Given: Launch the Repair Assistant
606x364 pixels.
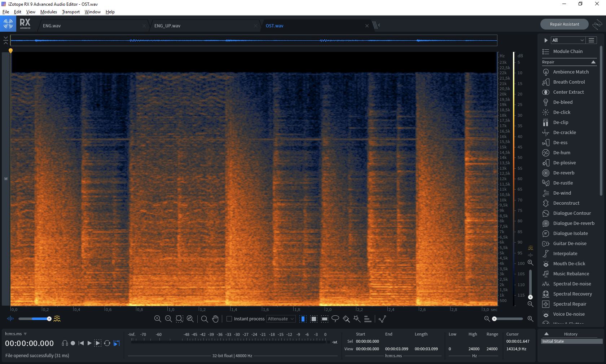Looking at the screenshot, I should coord(564,24).
